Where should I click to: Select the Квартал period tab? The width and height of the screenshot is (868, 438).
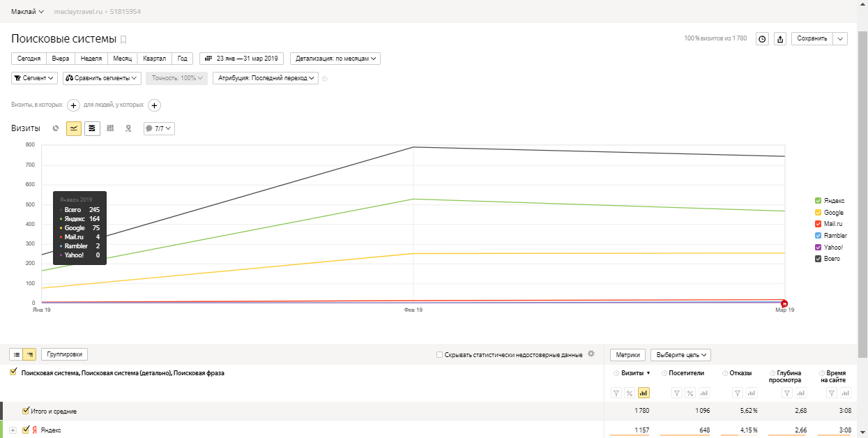(x=155, y=59)
